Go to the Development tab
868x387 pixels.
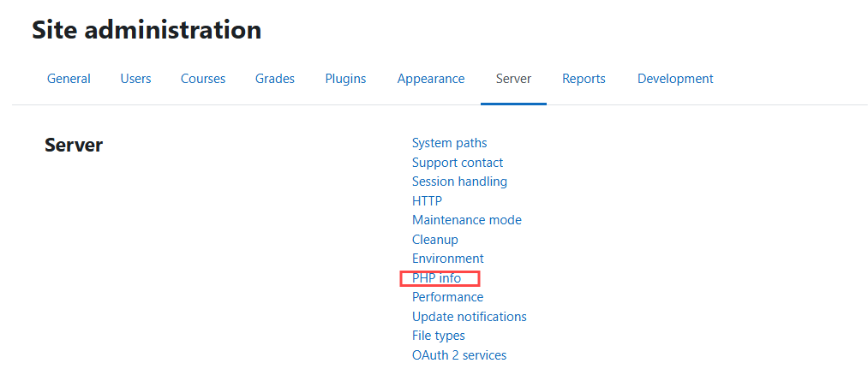(675, 79)
